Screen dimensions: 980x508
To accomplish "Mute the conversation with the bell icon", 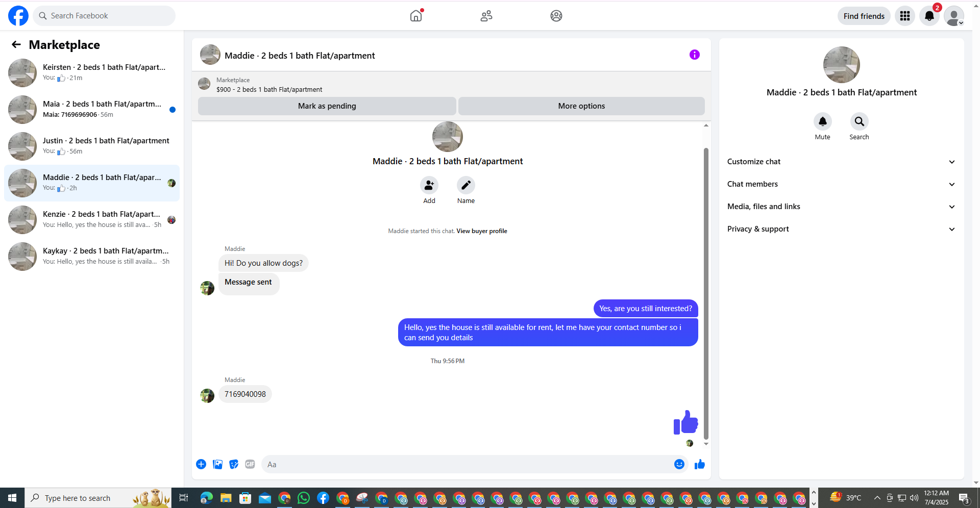I will [823, 121].
